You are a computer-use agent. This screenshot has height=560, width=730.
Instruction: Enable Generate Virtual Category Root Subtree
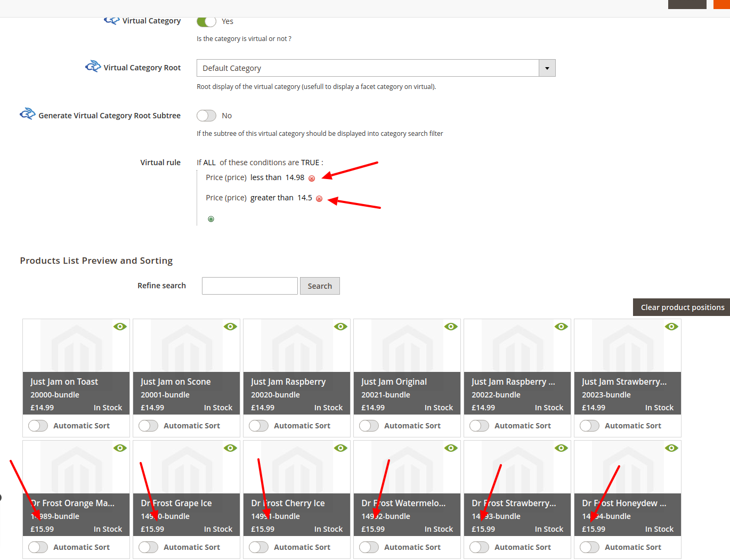[x=206, y=115]
